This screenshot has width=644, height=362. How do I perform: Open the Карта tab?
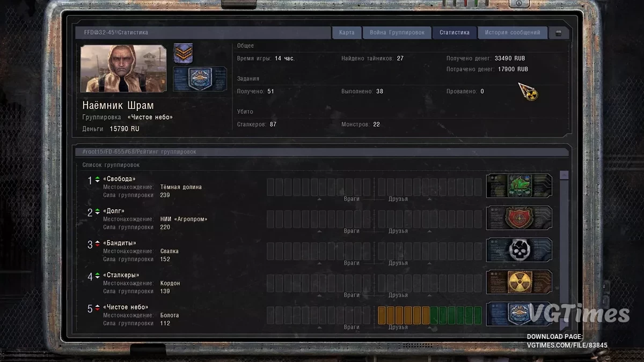point(347,33)
